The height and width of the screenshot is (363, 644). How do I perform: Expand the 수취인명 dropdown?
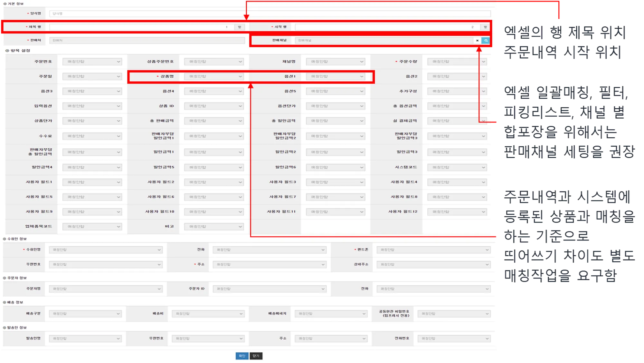click(x=106, y=250)
